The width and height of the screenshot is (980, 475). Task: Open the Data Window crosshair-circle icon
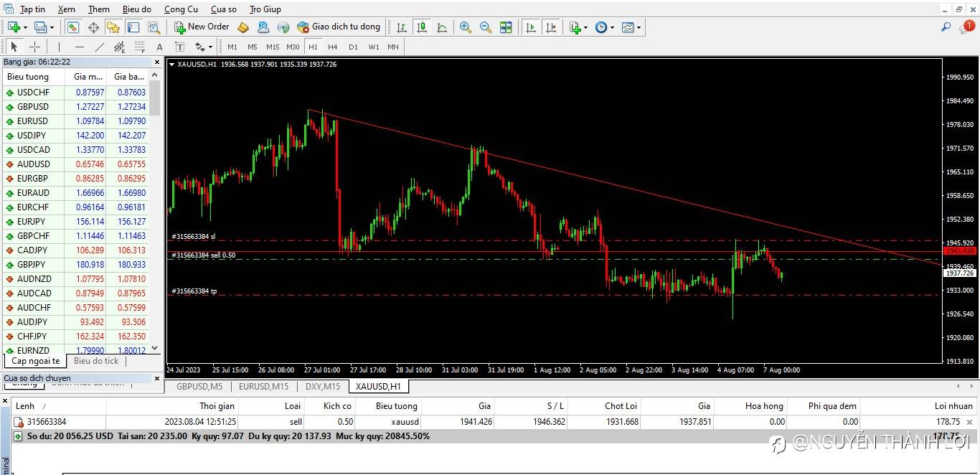pos(93,27)
